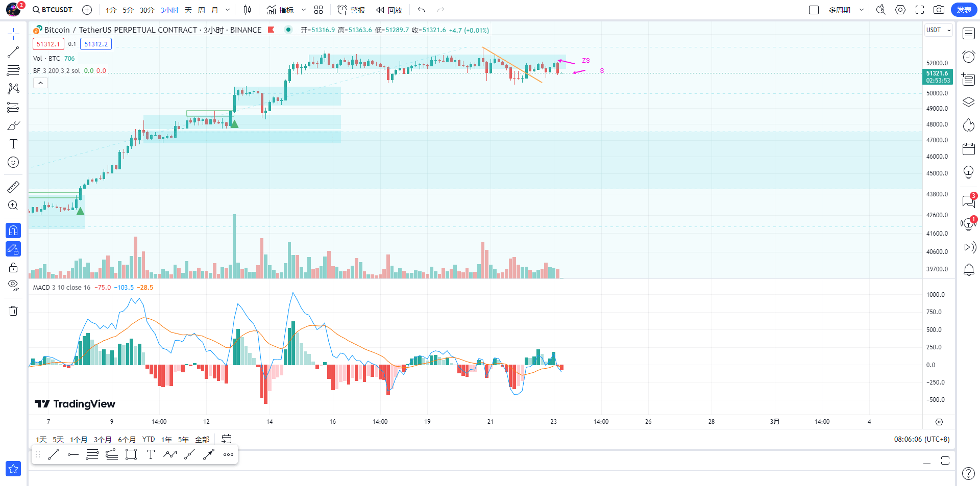Select the 3小时 timeframe

[169, 10]
